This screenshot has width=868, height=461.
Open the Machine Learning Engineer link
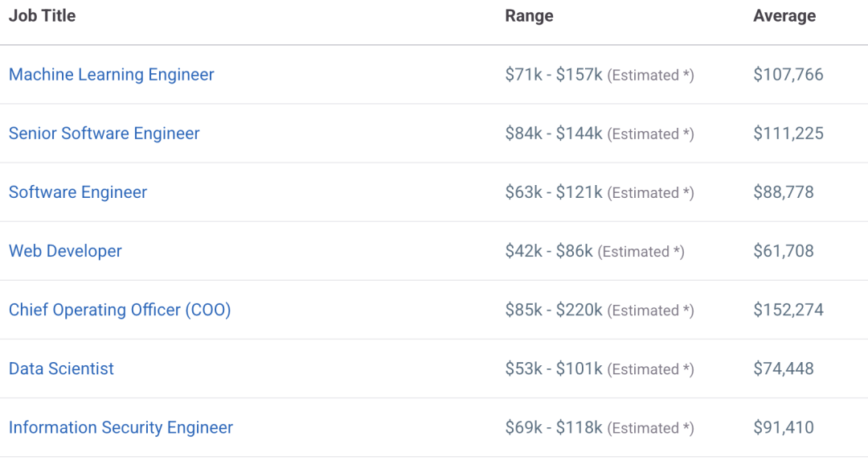coord(111,75)
